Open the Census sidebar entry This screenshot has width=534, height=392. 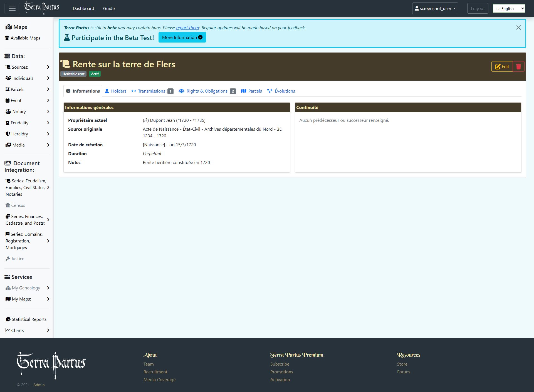(x=18, y=205)
